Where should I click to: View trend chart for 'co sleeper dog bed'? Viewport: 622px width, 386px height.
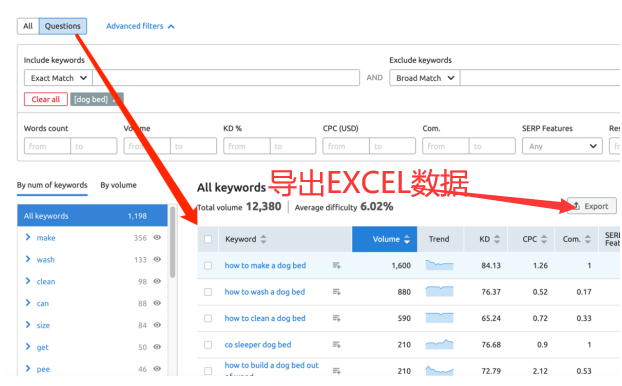click(439, 344)
